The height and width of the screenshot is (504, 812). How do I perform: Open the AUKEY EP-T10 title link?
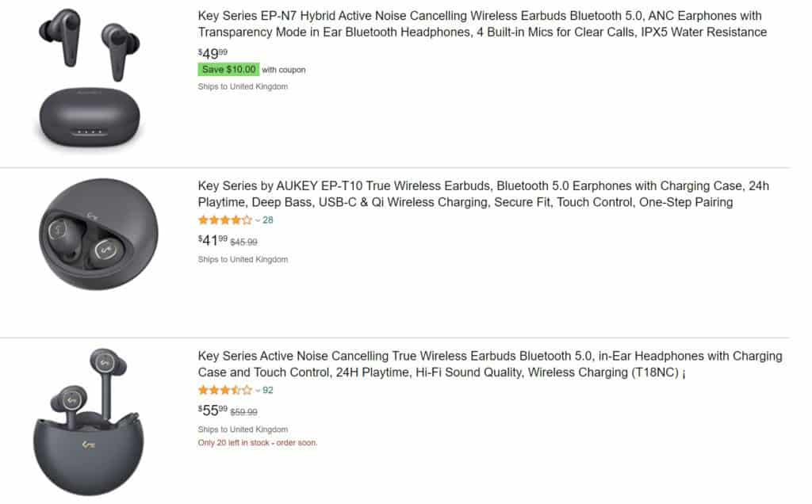pos(483,194)
